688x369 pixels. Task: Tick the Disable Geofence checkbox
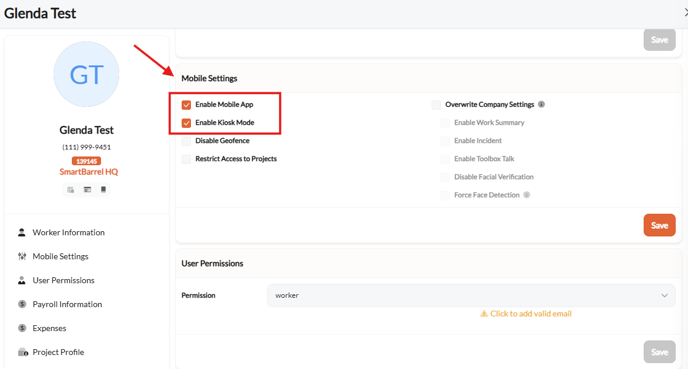point(186,141)
